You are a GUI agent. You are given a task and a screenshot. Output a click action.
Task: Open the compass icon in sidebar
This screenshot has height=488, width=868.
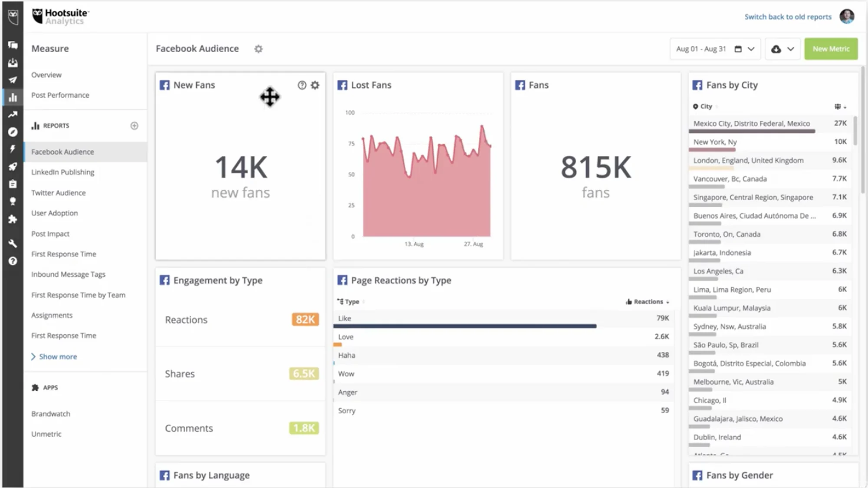[x=13, y=132]
